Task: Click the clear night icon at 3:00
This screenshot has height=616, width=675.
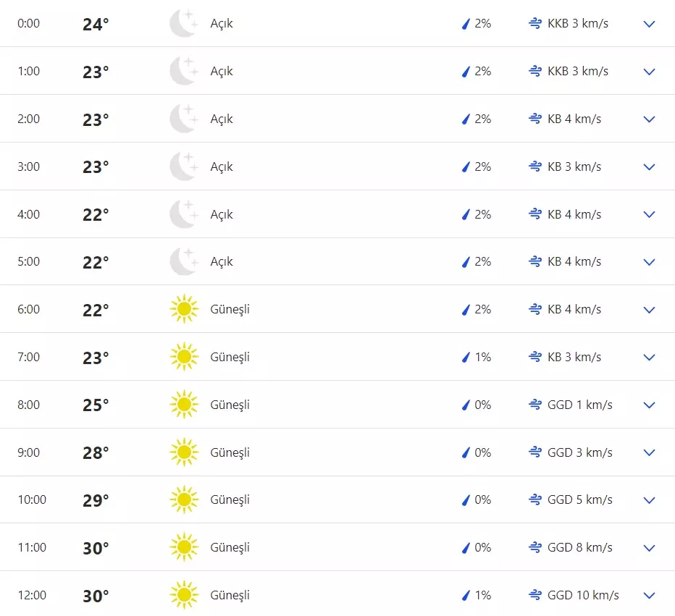Action: click(183, 166)
